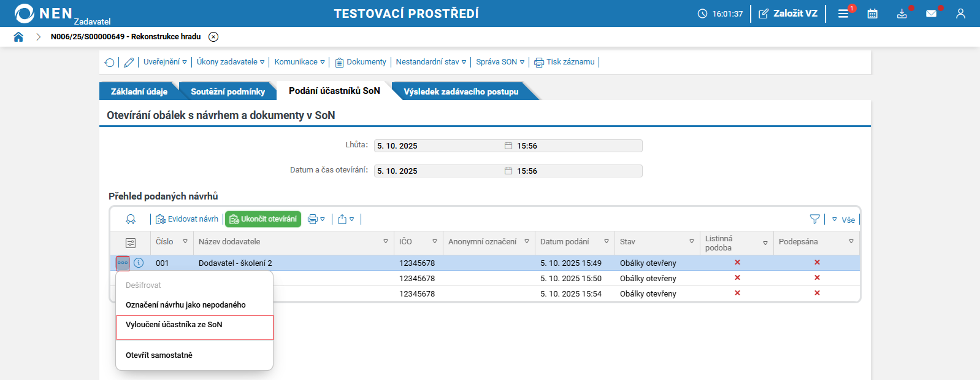Click the Založit VZ button
Screen dimensions: 980x380
[x=788, y=14]
